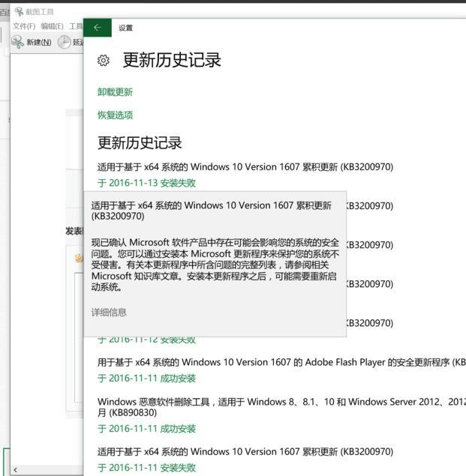Click the green back arrow in Settings

[98, 28]
